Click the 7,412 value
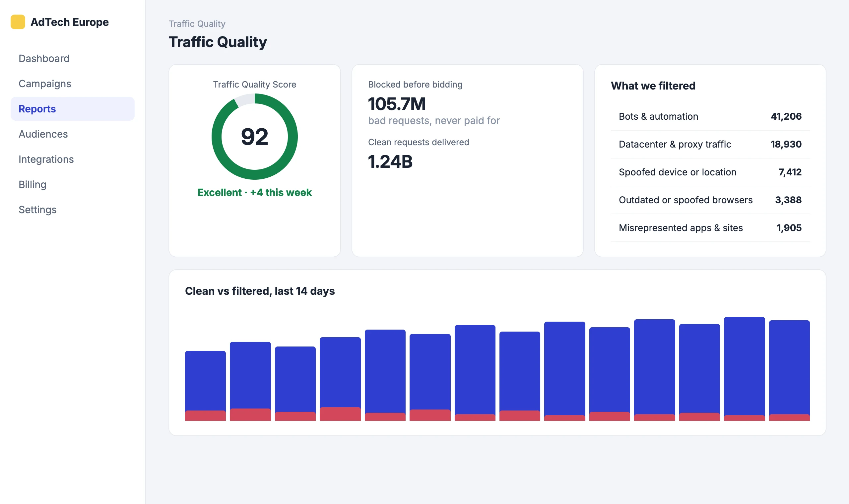849x504 pixels. (x=790, y=172)
